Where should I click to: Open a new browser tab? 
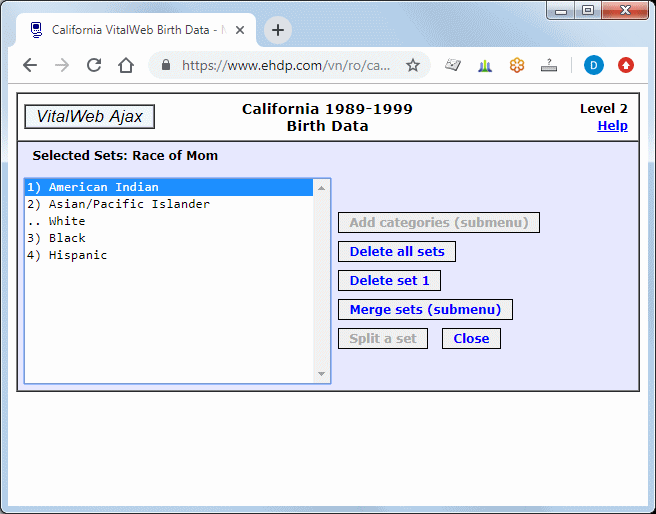tap(278, 30)
